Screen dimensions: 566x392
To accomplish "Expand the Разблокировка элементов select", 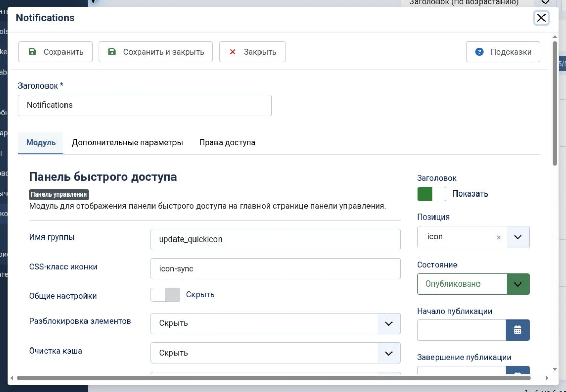I will point(275,323).
